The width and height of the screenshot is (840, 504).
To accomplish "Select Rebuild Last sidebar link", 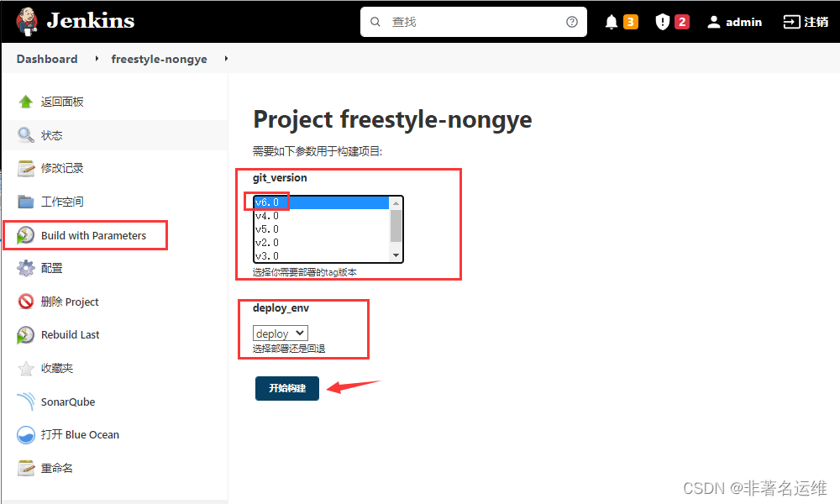I will [x=71, y=335].
